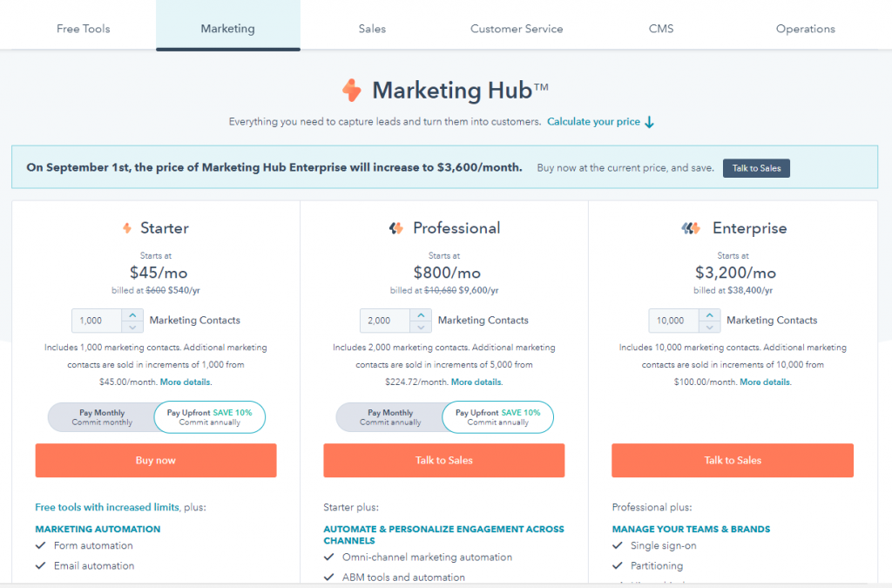Click the Enterprise marketing contacts input field
Screen dimensions: 892x588
click(x=673, y=321)
